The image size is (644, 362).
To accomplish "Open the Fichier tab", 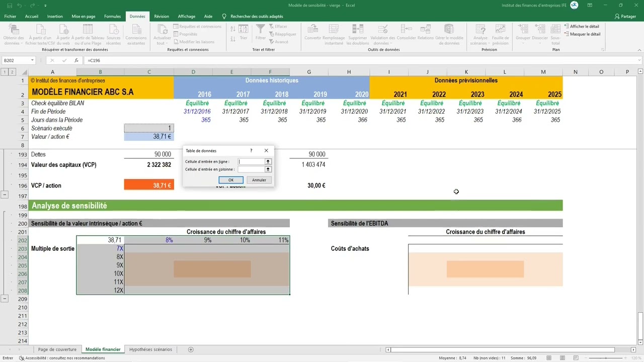I will (10, 16).
